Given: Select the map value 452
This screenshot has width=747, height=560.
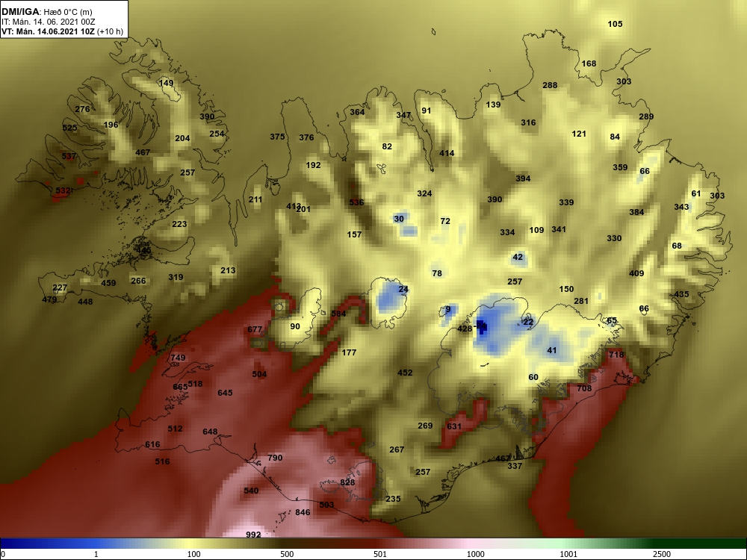Looking at the screenshot, I should (405, 373).
